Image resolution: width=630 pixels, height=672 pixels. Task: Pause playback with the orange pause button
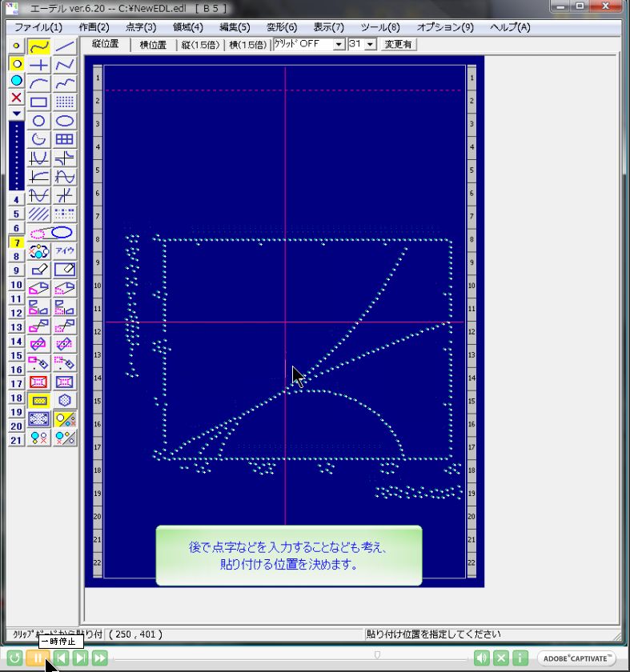pyautogui.click(x=36, y=658)
